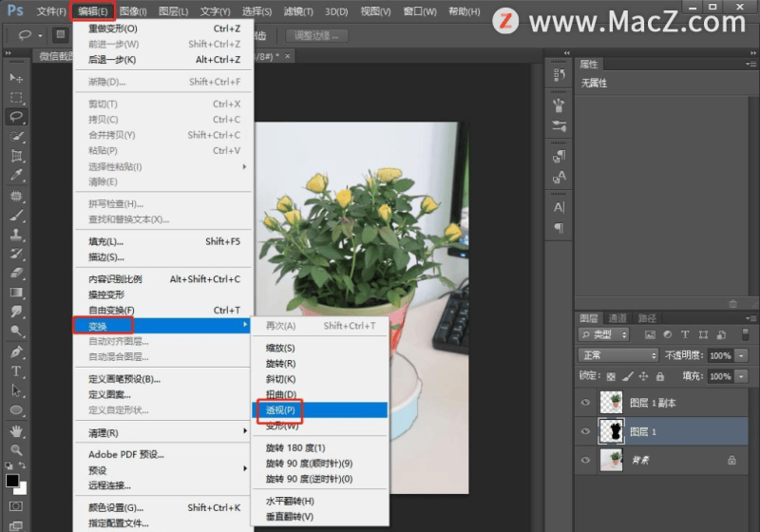Open the lasso tool preset picker arrow
The height and width of the screenshot is (532, 760).
(40, 35)
